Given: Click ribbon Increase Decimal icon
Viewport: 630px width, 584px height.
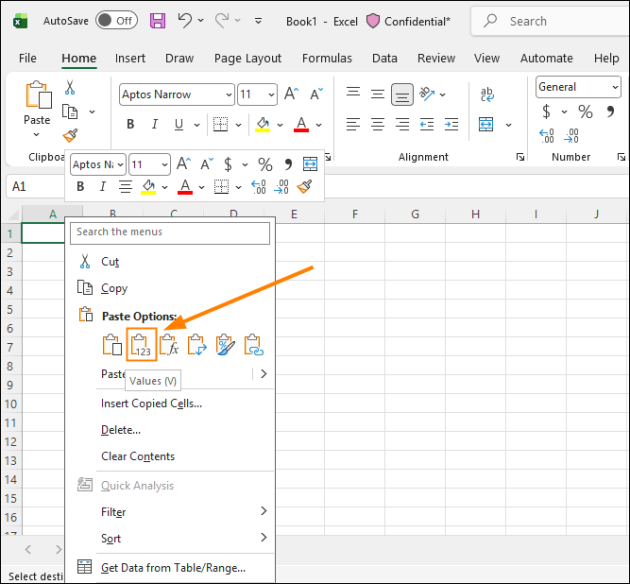Looking at the screenshot, I should pyautogui.click(x=546, y=136).
